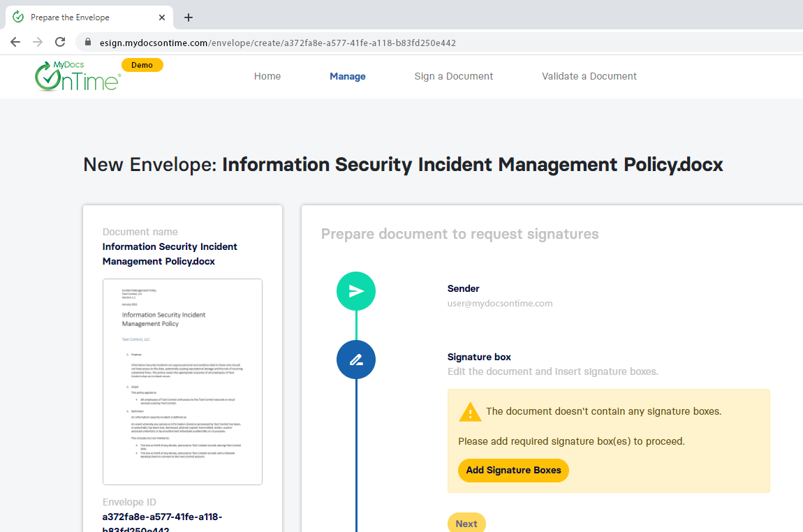The image size is (803, 532).
Task: Click the browser back arrow
Action: 15,42
